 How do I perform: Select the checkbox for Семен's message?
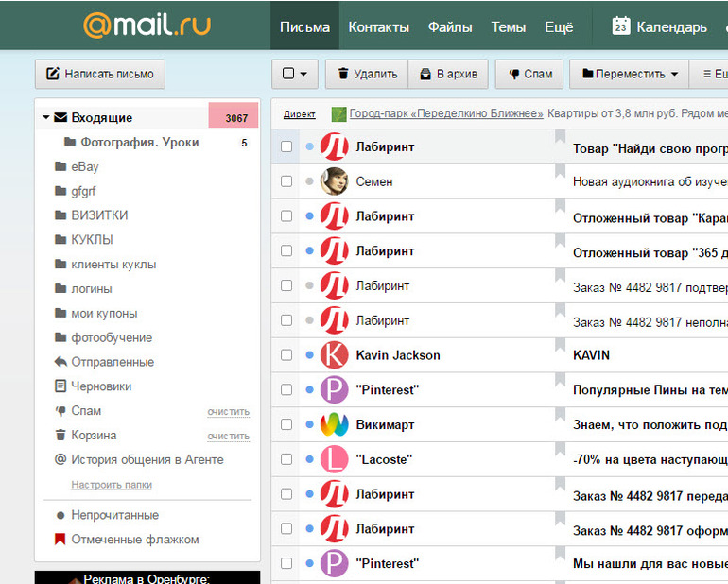(286, 181)
